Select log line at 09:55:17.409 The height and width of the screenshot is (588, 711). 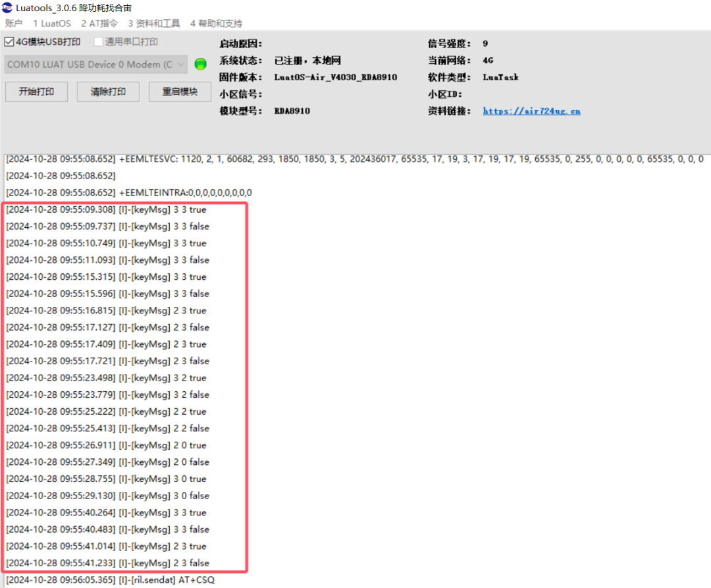(x=106, y=344)
